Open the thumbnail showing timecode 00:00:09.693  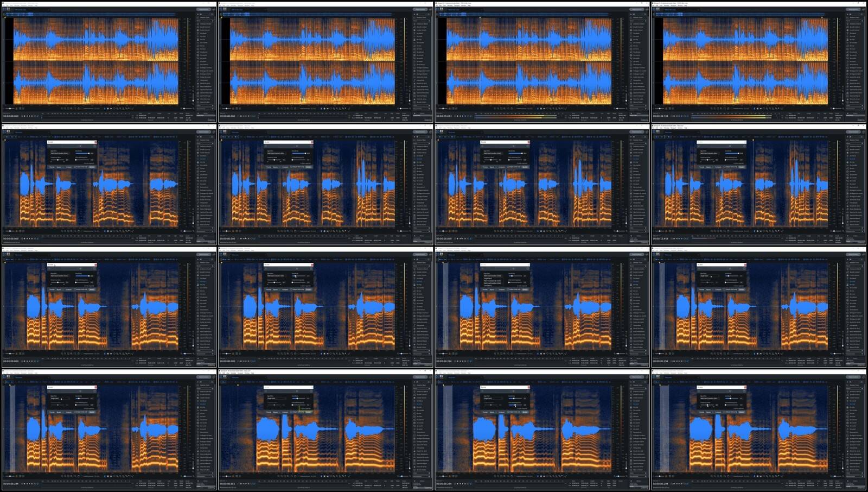pyautogui.click(x=542, y=62)
